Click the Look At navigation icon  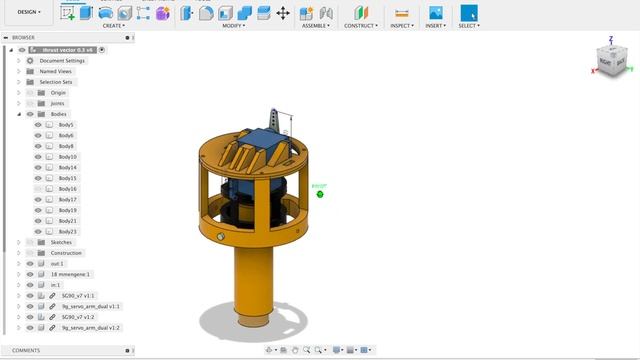[x=283, y=350]
